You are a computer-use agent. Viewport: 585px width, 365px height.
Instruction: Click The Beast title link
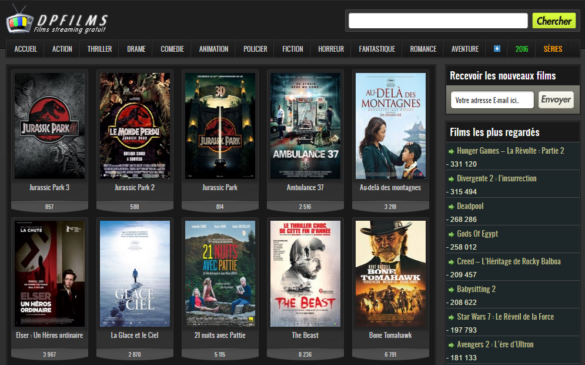[x=305, y=335]
